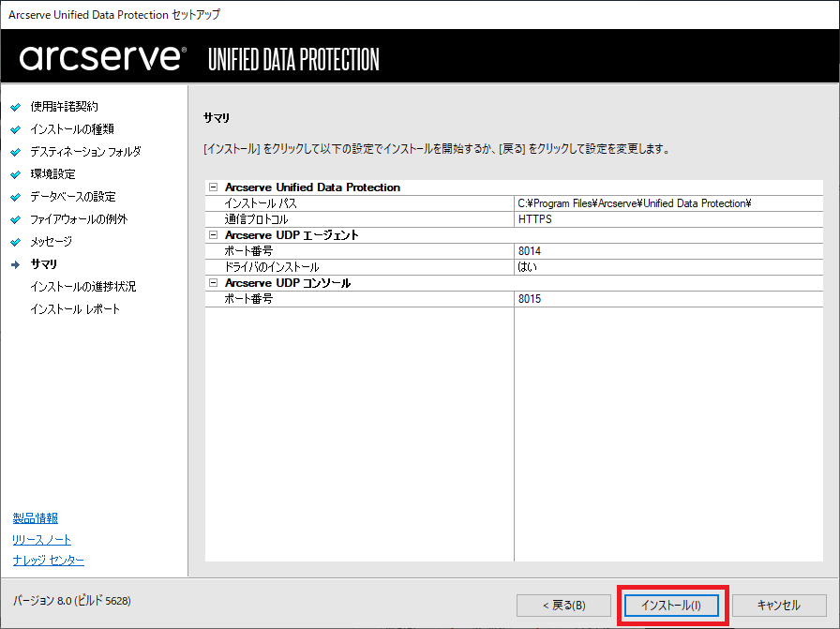Collapse the Arcserve Unified Data Protection section
840x629 pixels.
point(214,187)
